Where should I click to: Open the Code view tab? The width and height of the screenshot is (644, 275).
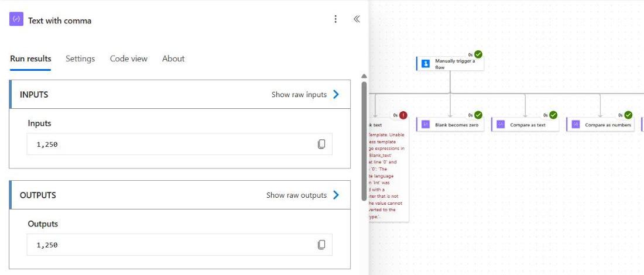pos(129,59)
